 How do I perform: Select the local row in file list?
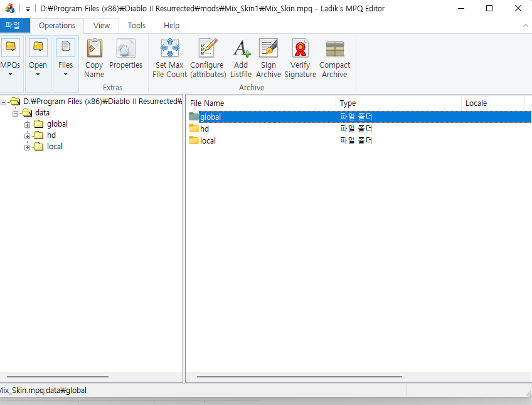[x=359, y=140]
